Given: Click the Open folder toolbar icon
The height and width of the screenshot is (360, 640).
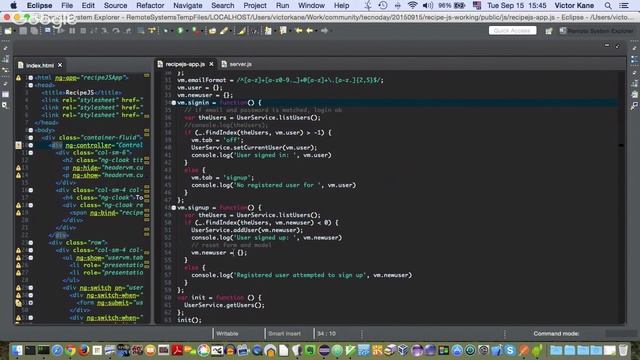Looking at the screenshot, I should (x=212, y=31).
